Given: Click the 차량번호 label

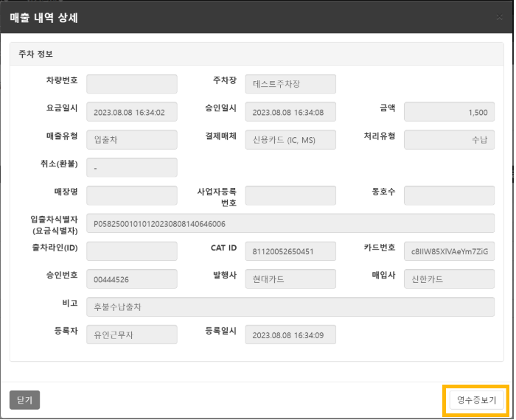Looking at the screenshot, I should (62, 80).
